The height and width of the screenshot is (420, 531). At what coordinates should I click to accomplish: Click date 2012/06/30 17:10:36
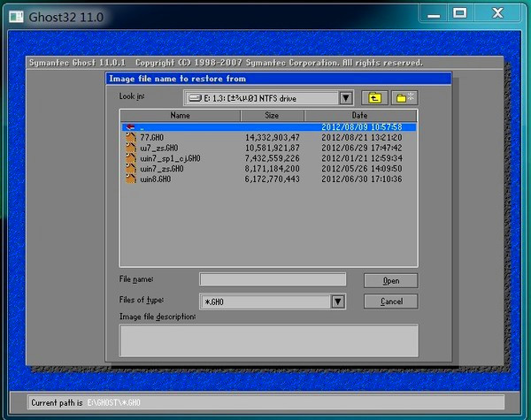[x=362, y=179]
